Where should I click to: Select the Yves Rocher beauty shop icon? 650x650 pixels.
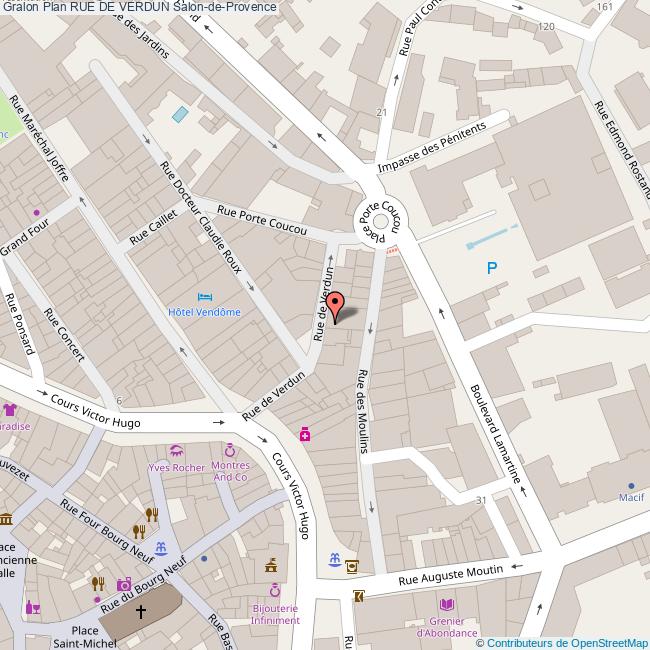176,451
